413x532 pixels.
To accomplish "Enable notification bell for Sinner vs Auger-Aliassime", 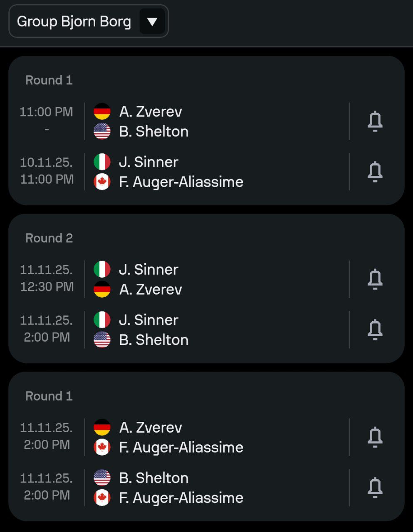I will click(375, 172).
